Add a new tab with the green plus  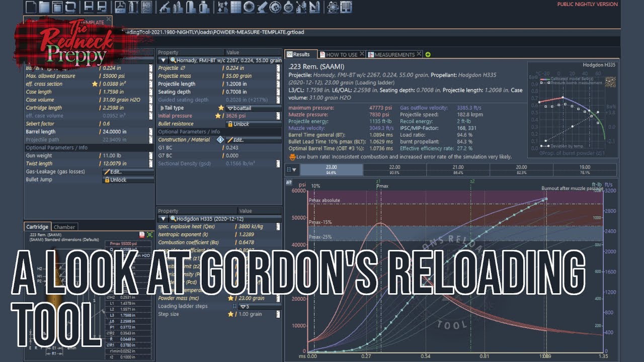(428, 54)
